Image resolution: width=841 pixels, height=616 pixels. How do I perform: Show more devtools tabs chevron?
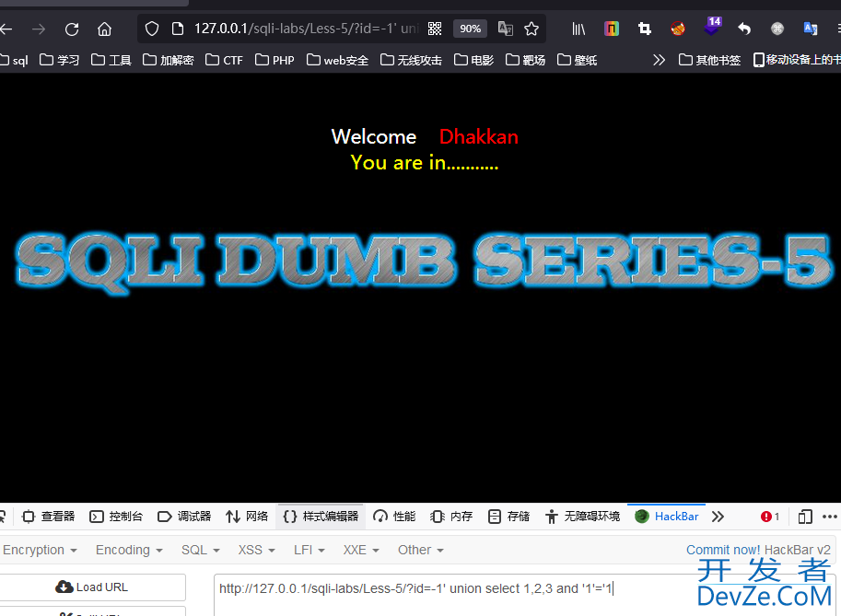[718, 517]
